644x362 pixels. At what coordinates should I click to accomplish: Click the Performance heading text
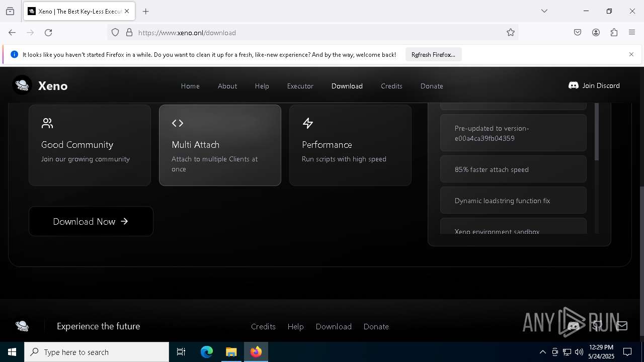pyautogui.click(x=327, y=145)
